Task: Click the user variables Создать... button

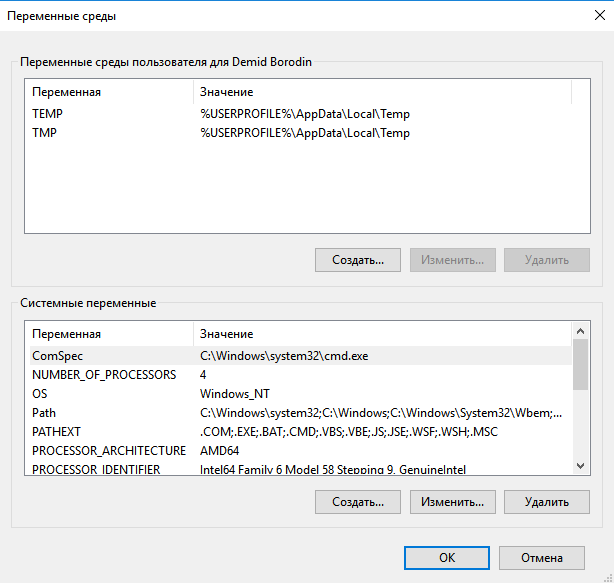Action: pyautogui.click(x=358, y=260)
